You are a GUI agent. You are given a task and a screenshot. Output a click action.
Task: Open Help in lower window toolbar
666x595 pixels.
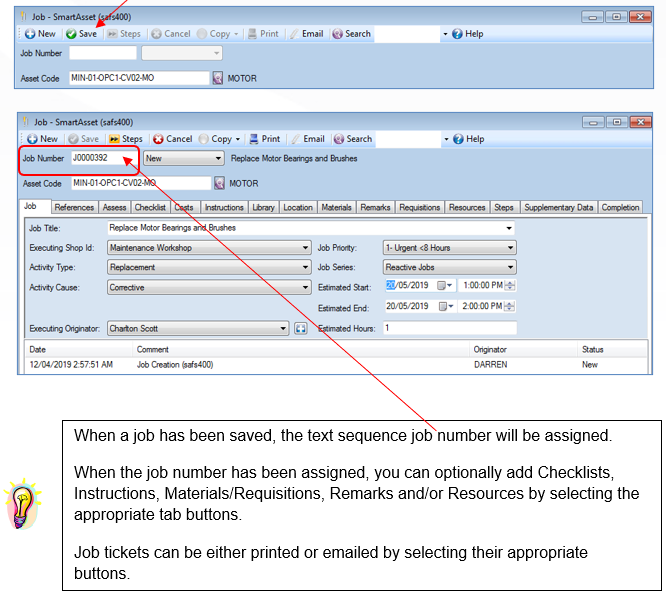click(468, 139)
